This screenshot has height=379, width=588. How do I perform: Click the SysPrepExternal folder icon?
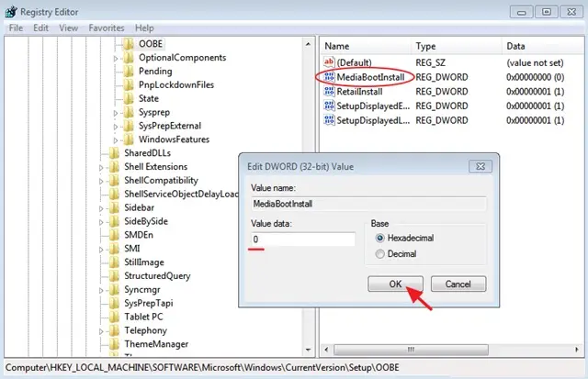(129, 126)
